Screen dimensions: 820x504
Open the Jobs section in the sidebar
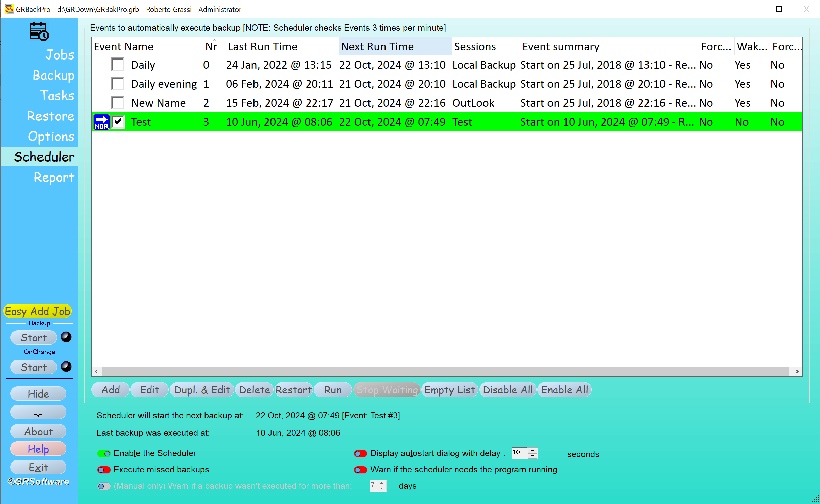pyautogui.click(x=60, y=55)
